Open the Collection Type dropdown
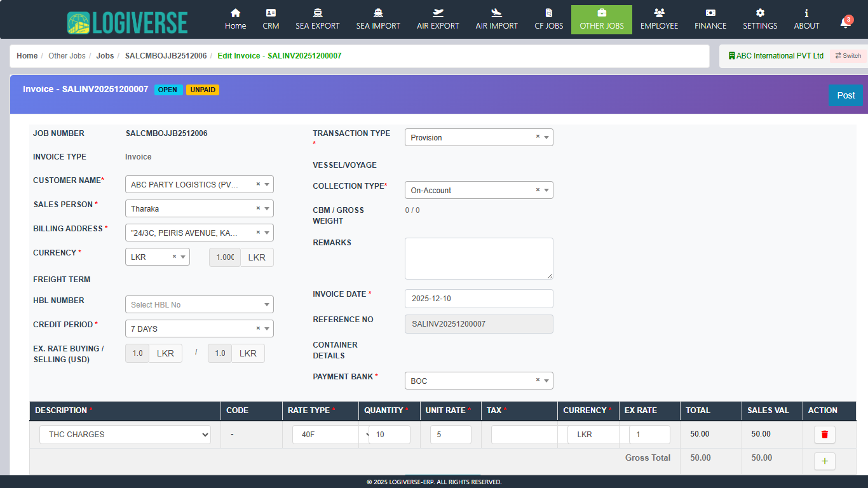The width and height of the screenshot is (868, 488). (x=546, y=190)
